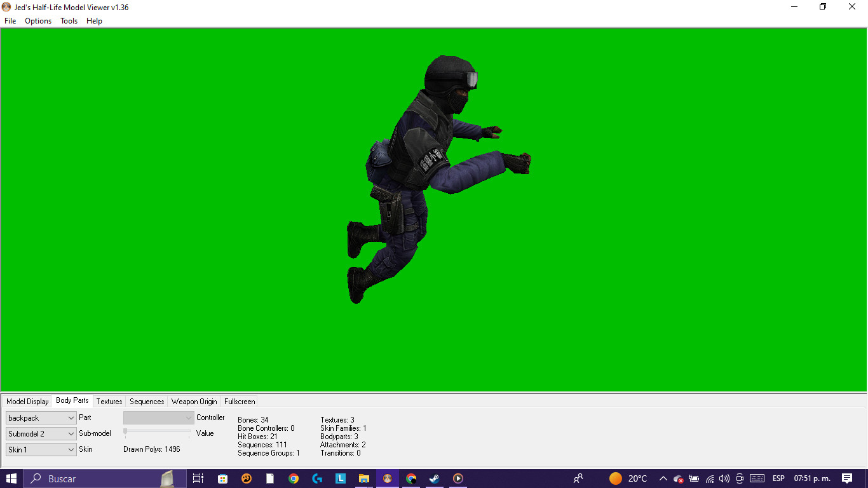
Task: Go to the Weapon Origin tab
Action: (194, 402)
